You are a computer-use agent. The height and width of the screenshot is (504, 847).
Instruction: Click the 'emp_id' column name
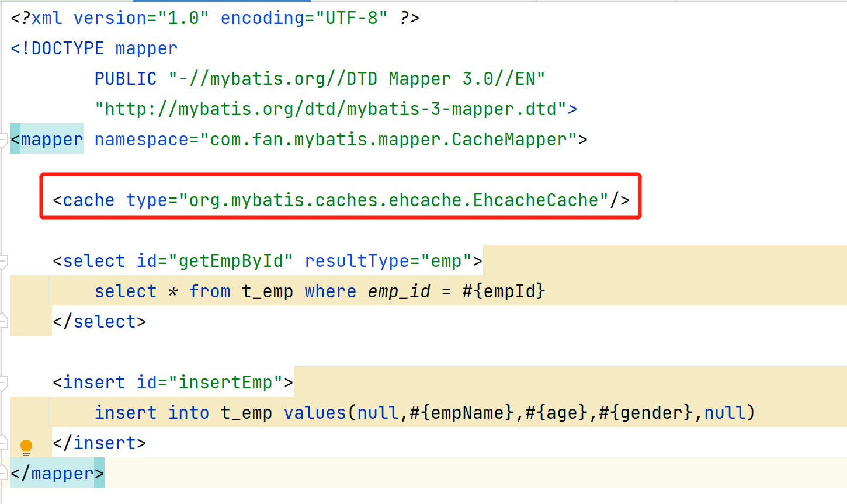pos(399,291)
